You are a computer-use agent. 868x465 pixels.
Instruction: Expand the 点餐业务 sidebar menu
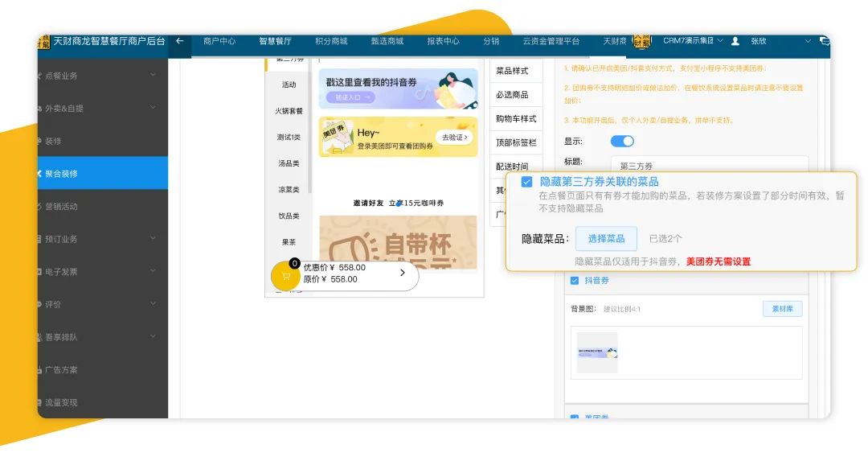pyautogui.click(x=153, y=75)
